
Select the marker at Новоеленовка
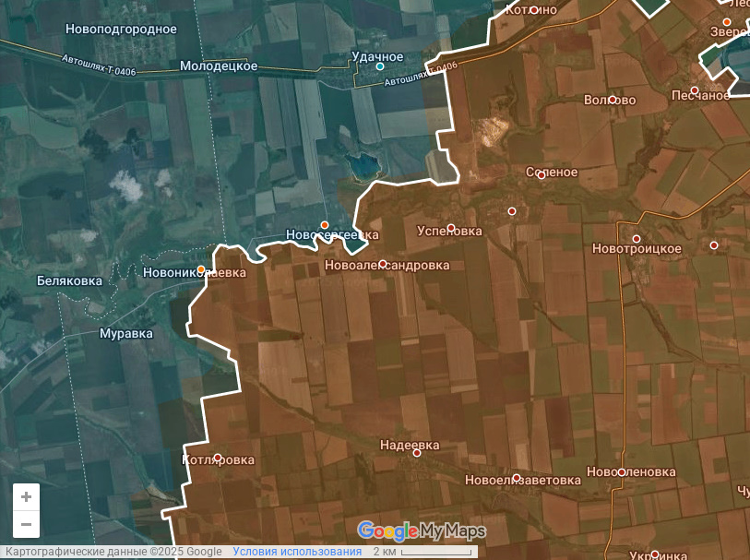[x=622, y=472]
